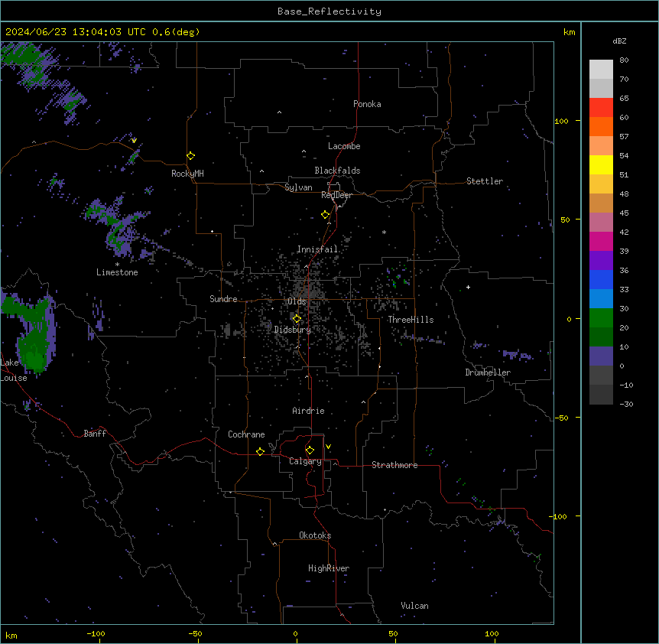Click the Blackfalds city label
659x644 pixels.
337,171
